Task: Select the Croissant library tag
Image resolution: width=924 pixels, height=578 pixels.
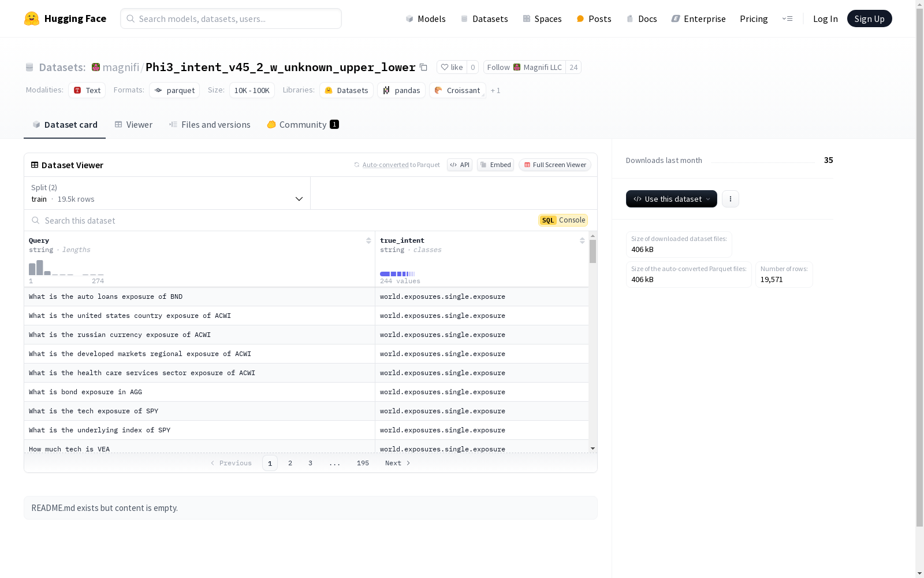Action: (457, 90)
